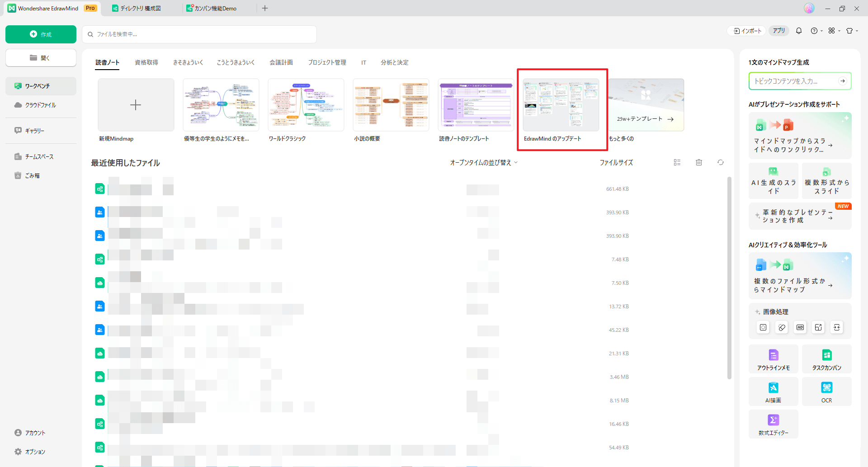Open the 読書ノートのテンプレート thumbnail
The width and height of the screenshot is (868, 467).
(x=476, y=105)
